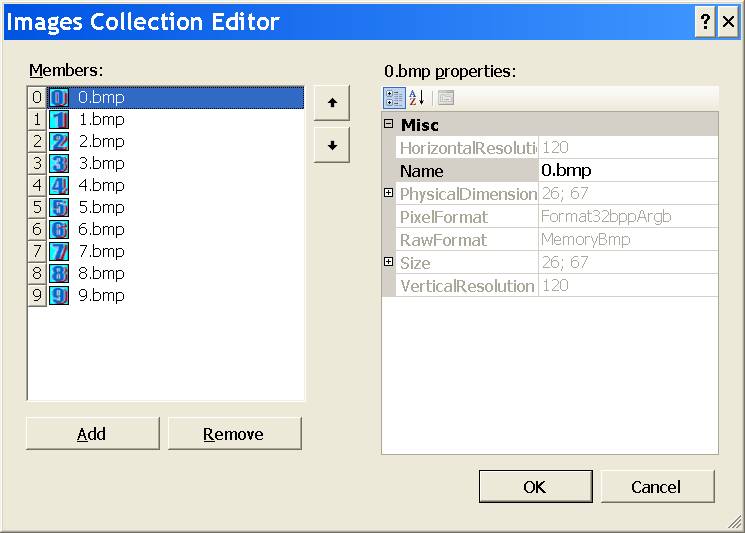This screenshot has height=533, width=745.
Task: Collapse the Misc category
Action: pos(389,125)
